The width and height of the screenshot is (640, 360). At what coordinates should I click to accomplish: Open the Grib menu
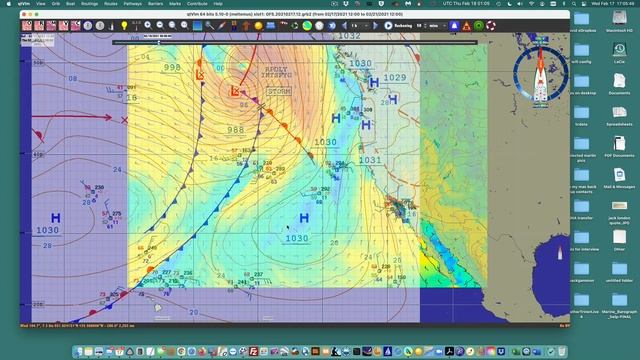pos(56,4)
